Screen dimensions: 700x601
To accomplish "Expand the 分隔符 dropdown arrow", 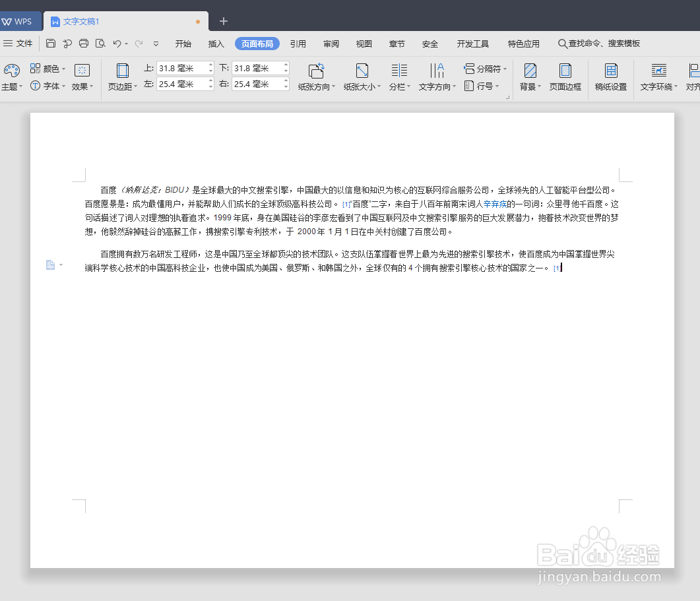I will [x=505, y=69].
